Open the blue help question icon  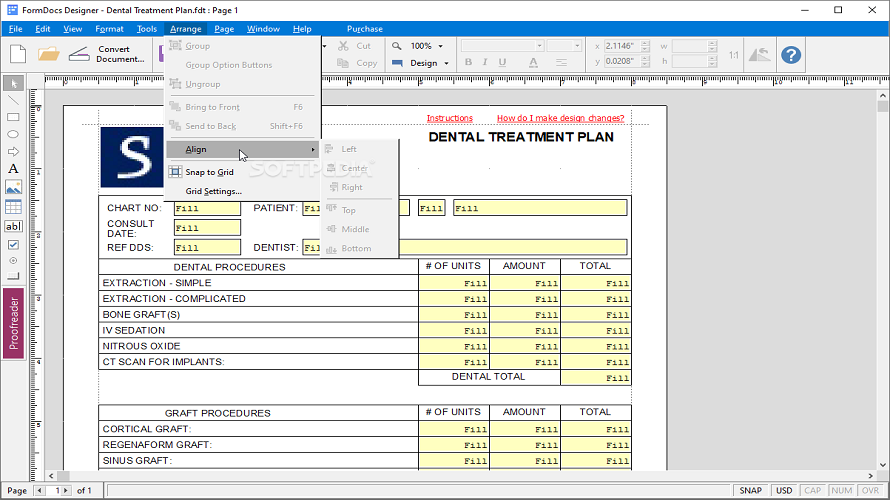point(791,55)
